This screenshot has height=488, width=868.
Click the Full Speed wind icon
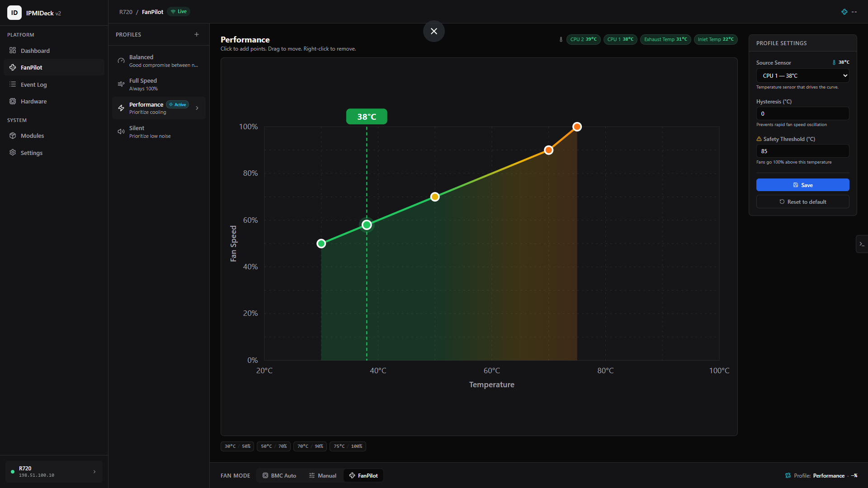(121, 84)
